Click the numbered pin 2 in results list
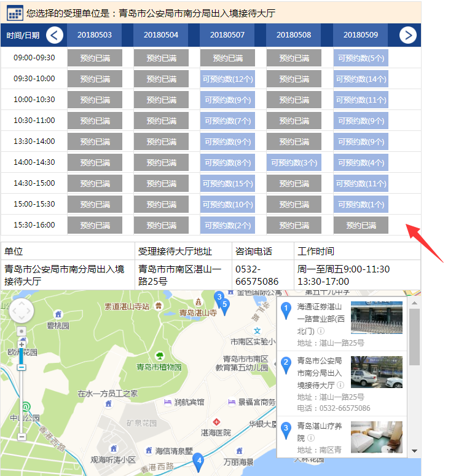 tap(286, 365)
